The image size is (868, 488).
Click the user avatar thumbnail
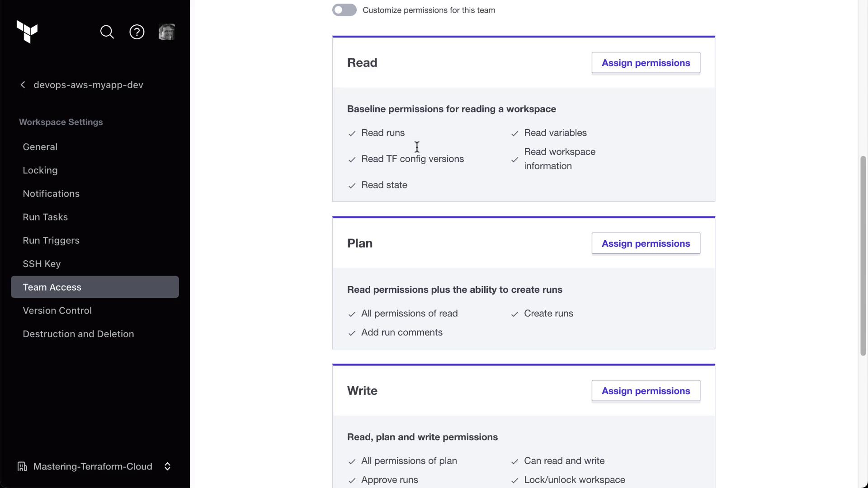coord(167,32)
